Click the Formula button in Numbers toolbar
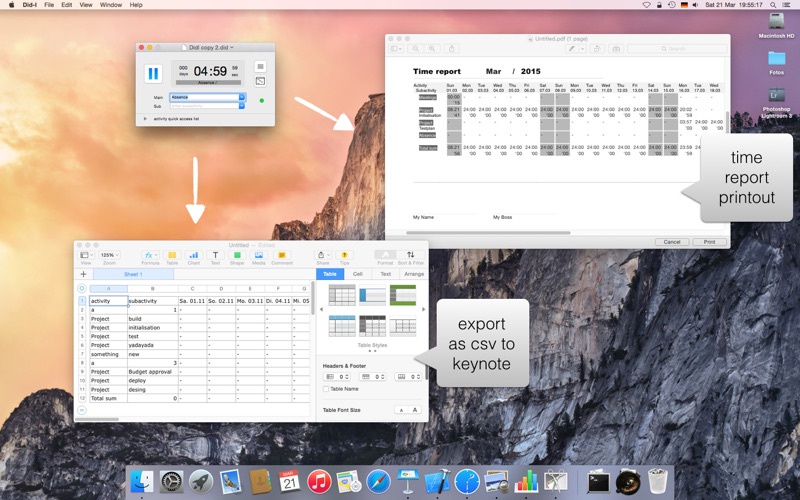 coord(150,255)
